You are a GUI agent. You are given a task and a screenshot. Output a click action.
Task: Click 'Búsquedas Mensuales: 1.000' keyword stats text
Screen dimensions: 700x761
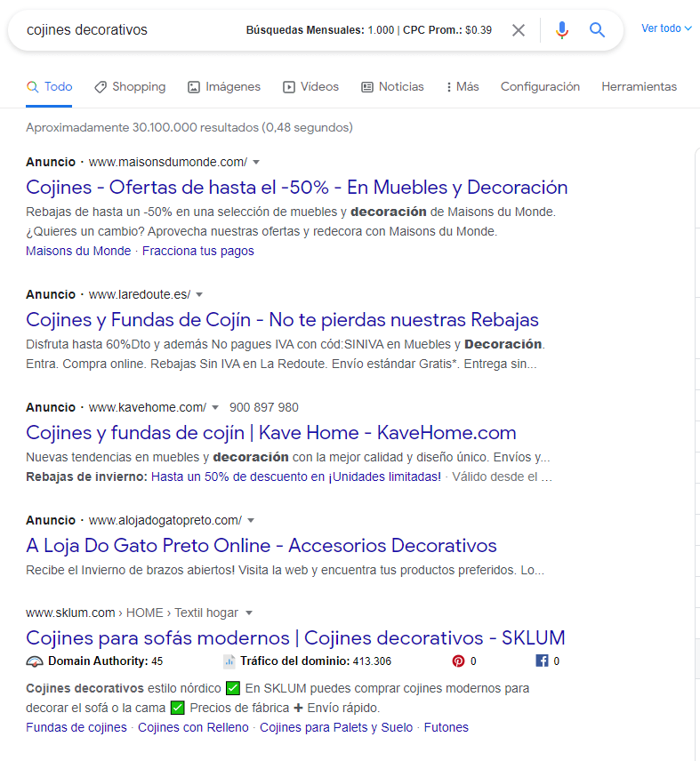pyautogui.click(x=320, y=30)
